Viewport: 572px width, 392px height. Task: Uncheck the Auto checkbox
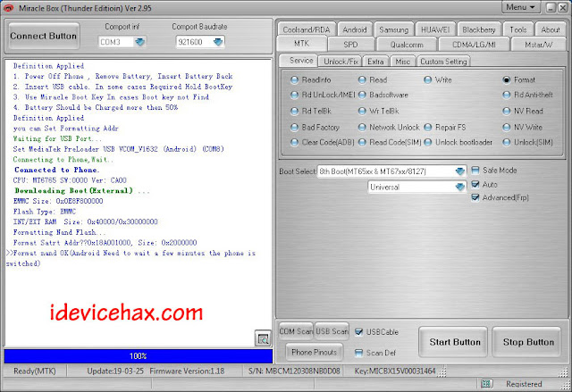pyautogui.click(x=475, y=184)
